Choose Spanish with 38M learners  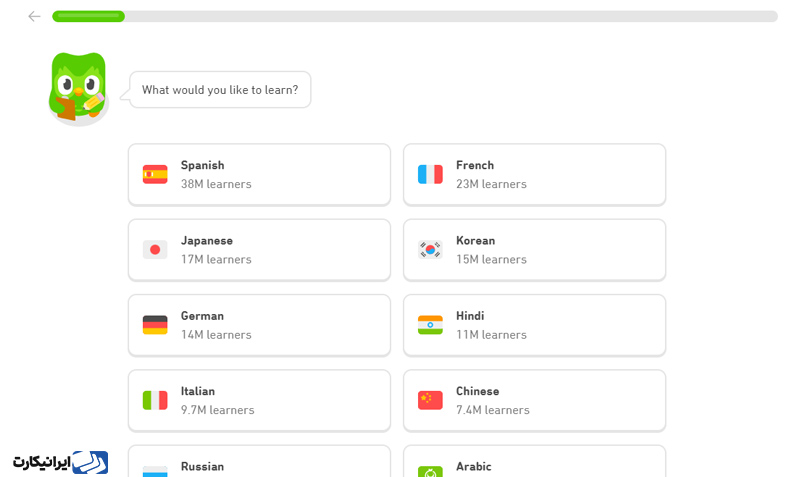point(259,174)
